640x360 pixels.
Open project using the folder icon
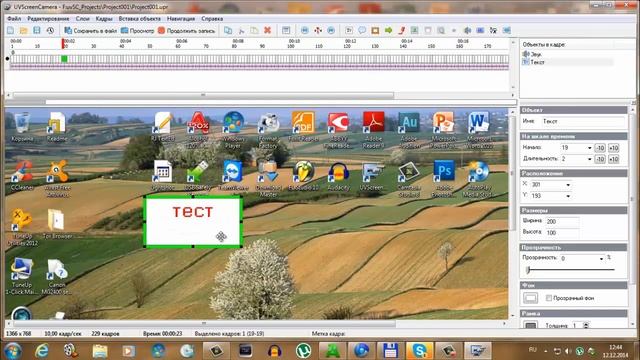(x=24, y=31)
